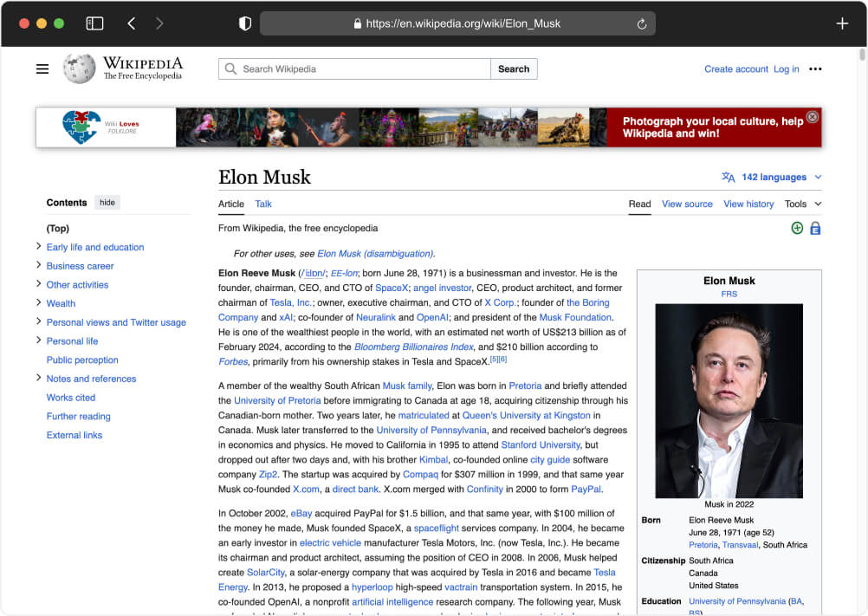
Task: Open Wikipedia homepage via the globe logo
Action: point(79,68)
